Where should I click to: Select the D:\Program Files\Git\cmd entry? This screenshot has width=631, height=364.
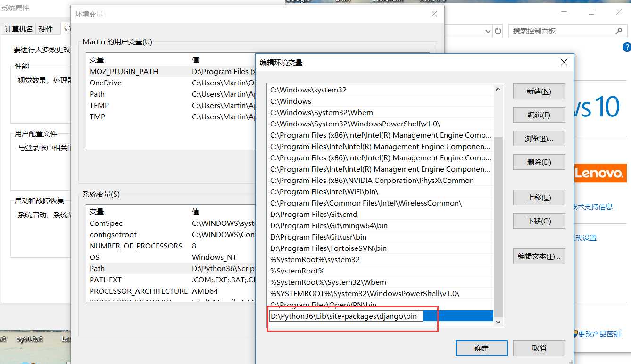(x=380, y=214)
